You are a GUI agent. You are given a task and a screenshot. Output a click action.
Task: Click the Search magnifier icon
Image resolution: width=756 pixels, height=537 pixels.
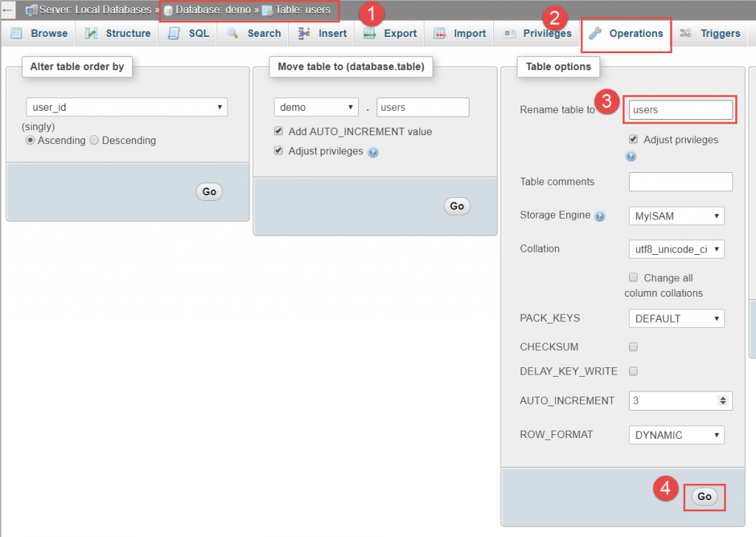tap(233, 33)
